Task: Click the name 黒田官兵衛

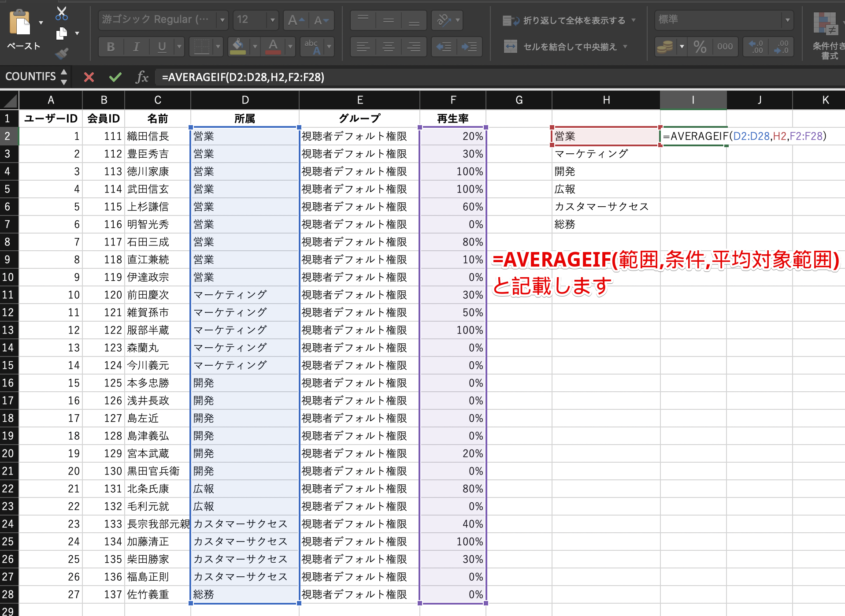Action: click(x=153, y=471)
